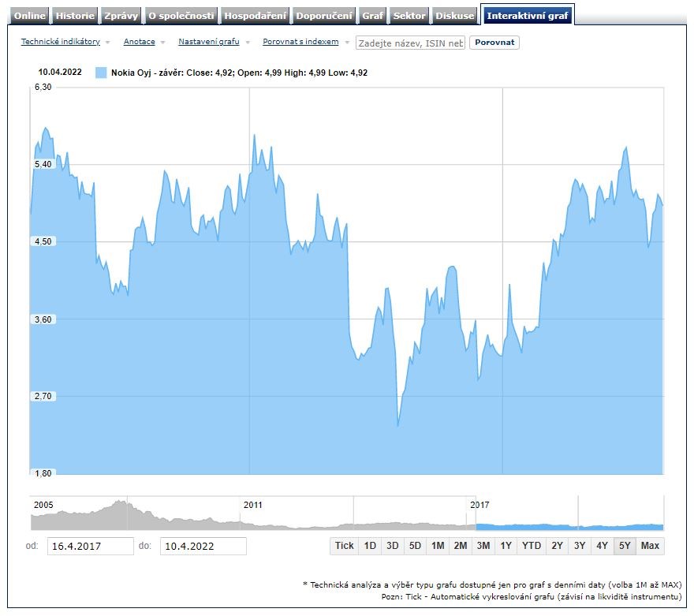Open the Historie tab
The height and width of the screenshot is (616, 694).
(x=76, y=16)
